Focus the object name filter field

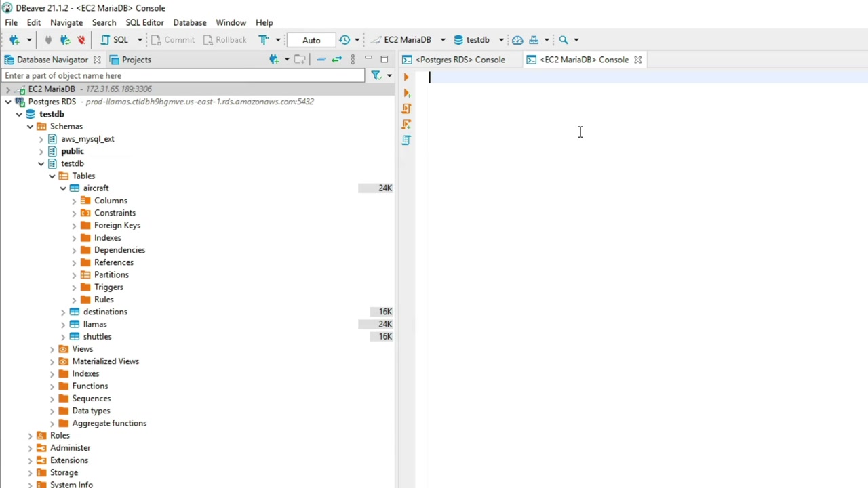183,75
